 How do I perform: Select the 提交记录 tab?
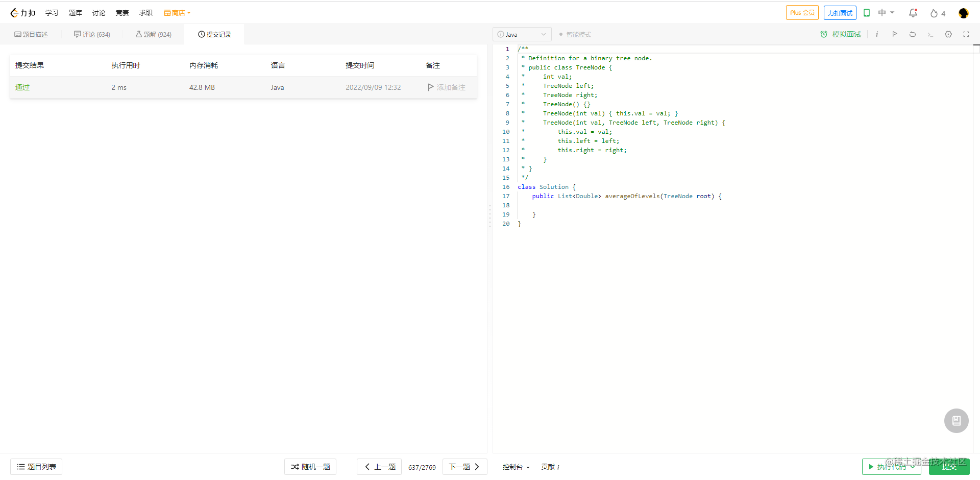coord(214,34)
